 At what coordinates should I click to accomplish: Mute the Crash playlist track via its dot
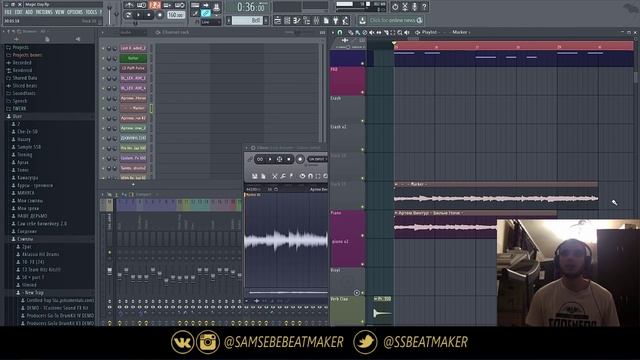point(362,121)
